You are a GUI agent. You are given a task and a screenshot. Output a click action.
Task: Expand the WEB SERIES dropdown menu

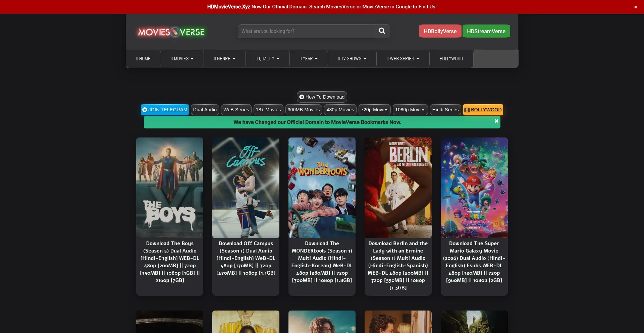(x=403, y=59)
